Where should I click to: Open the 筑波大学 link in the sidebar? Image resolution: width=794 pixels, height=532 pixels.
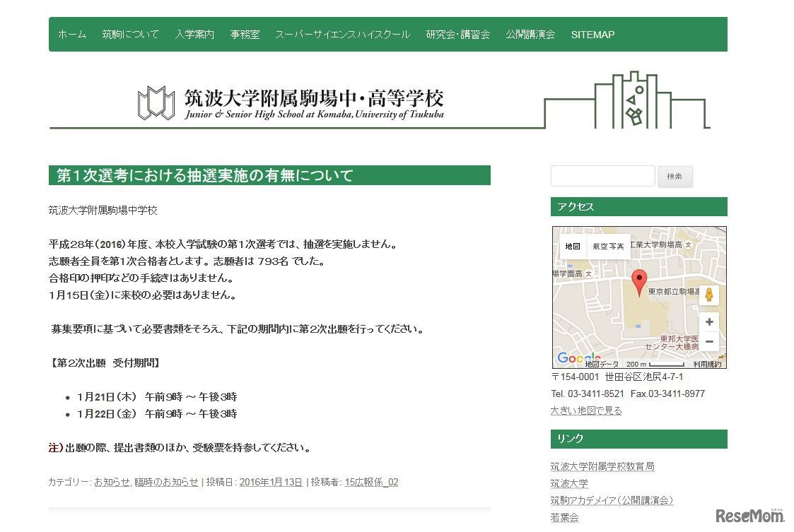(x=570, y=483)
